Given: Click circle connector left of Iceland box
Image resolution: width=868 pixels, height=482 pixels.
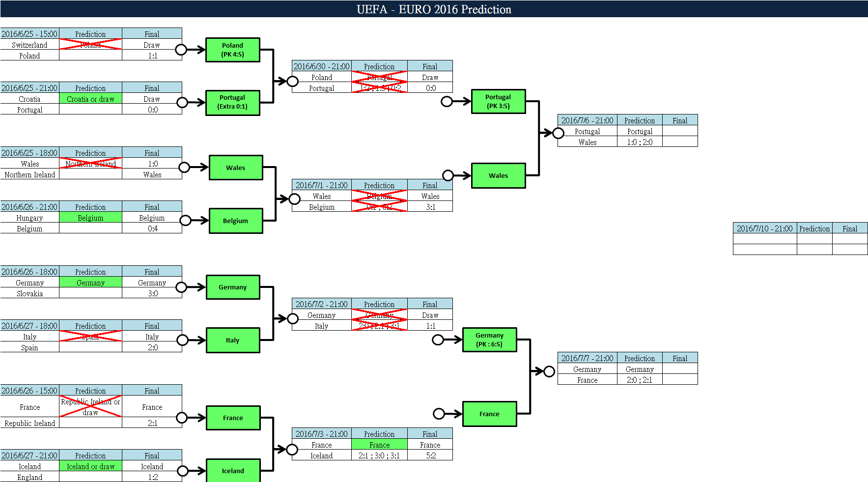Looking at the screenshot, I should pos(183,471).
